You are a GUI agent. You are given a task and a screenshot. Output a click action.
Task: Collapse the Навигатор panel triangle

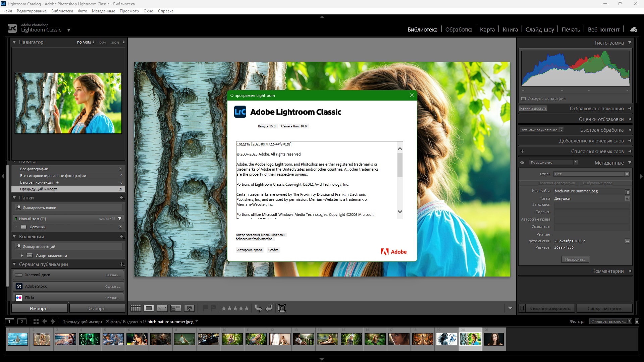(x=14, y=42)
